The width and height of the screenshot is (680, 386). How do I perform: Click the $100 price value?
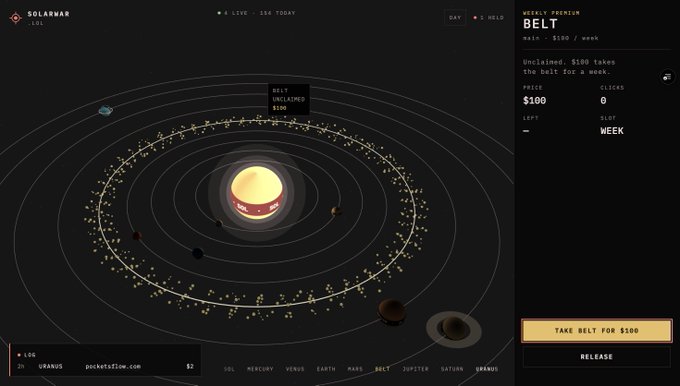click(534, 101)
